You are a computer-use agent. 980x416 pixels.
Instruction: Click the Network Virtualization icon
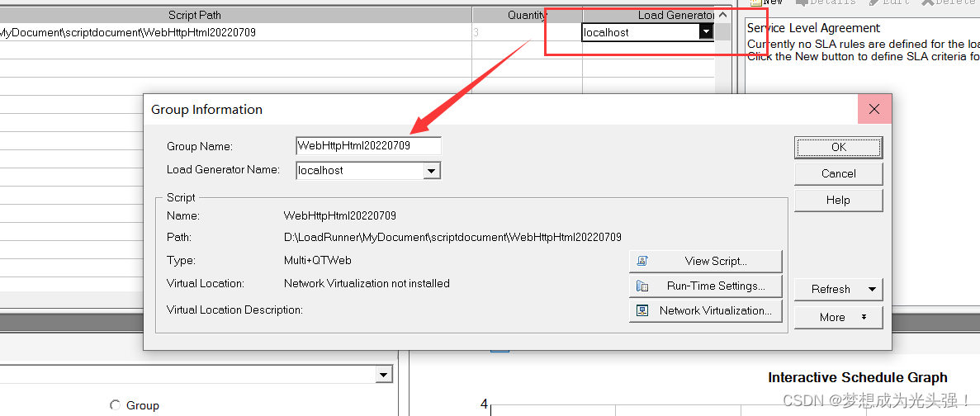click(x=641, y=310)
